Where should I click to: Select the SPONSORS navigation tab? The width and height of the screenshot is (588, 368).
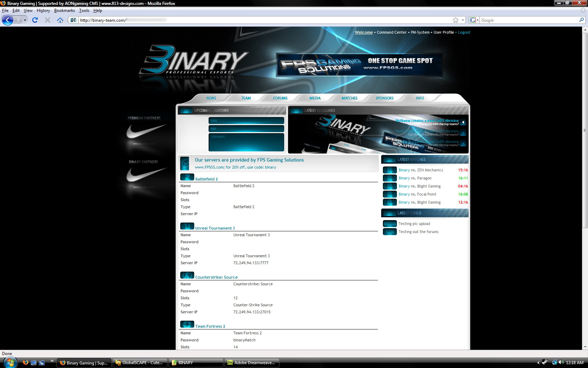385,98
